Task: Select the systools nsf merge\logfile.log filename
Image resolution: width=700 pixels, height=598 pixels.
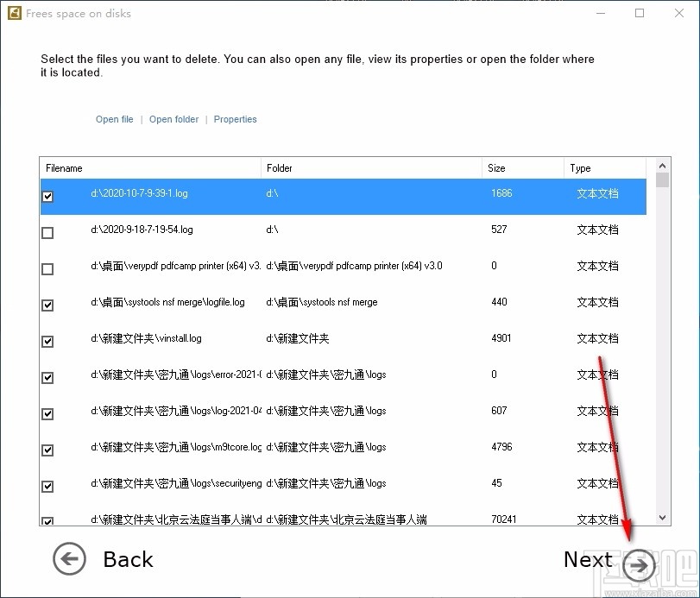Action: point(167,302)
